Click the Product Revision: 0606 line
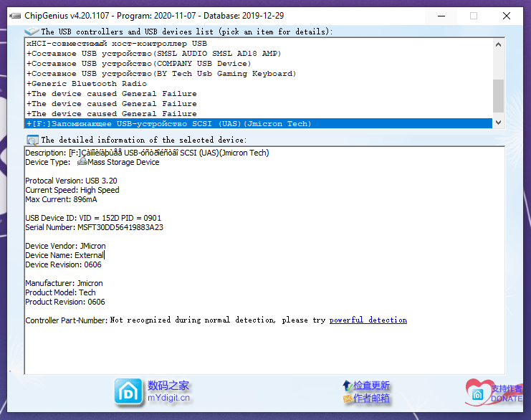Screen dimensions: 531x420 click(x=65, y=302)
